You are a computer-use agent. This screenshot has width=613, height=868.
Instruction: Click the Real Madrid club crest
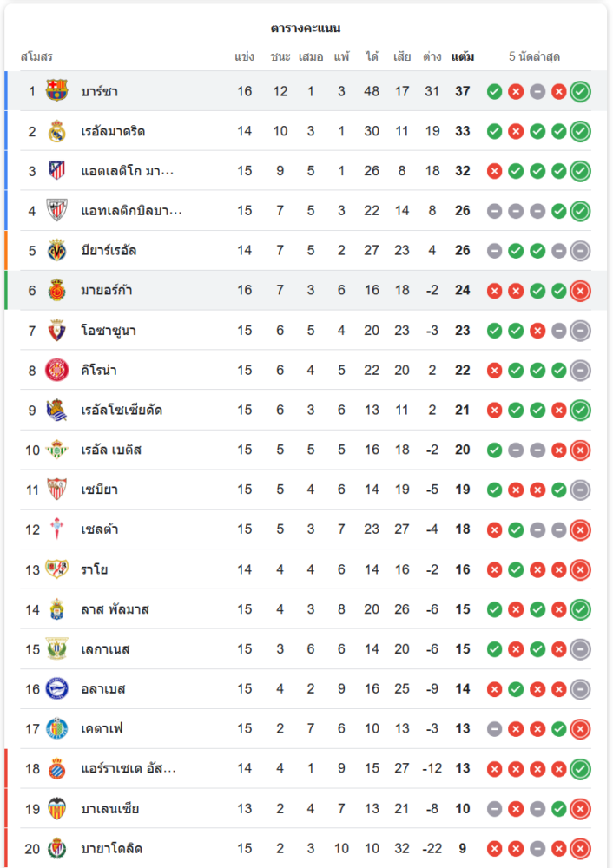pos(56,131)
